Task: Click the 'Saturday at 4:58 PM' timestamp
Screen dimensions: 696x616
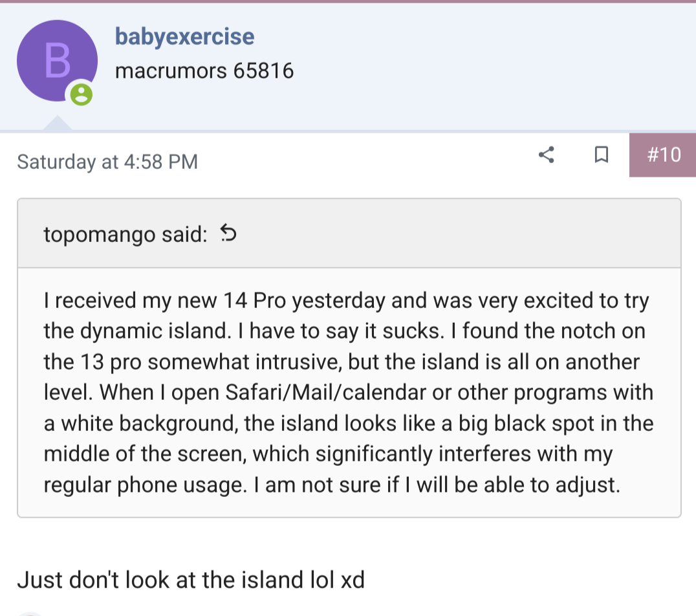Action: click(x=107, y=162)
